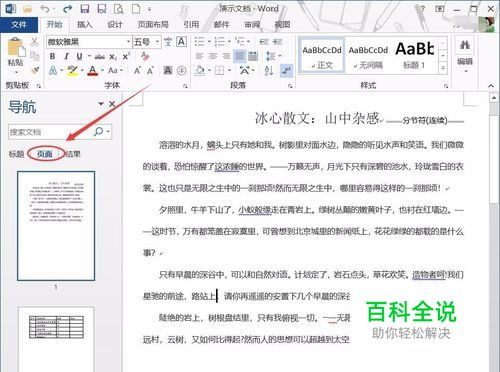The width and height of the screenshot is (500, 372).
Task: Click the Undo arrow in quick access toolbar
Action: coord(45,9)
